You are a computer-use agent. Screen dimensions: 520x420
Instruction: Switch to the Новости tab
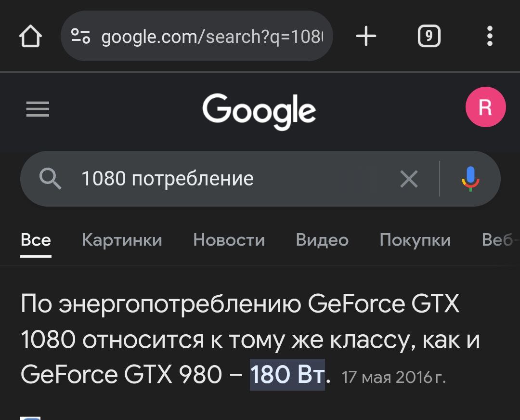click(x=229, y=240)
